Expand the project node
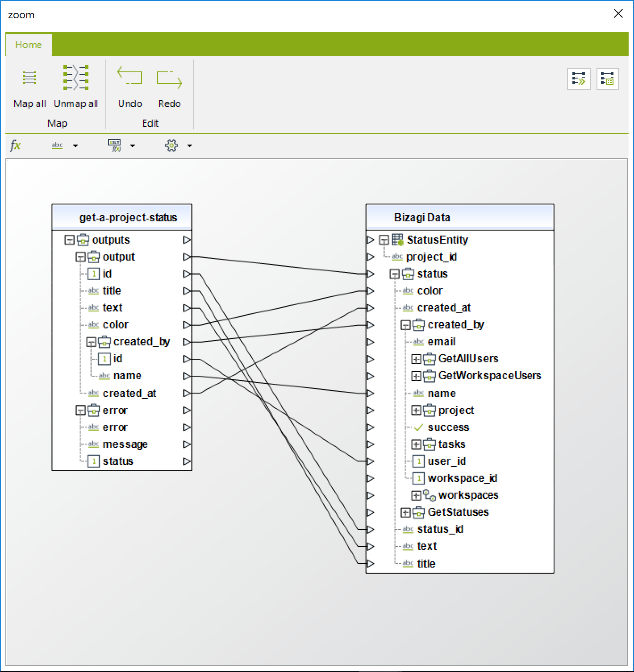Screen dimensions: 634x672 coord(416,411)
